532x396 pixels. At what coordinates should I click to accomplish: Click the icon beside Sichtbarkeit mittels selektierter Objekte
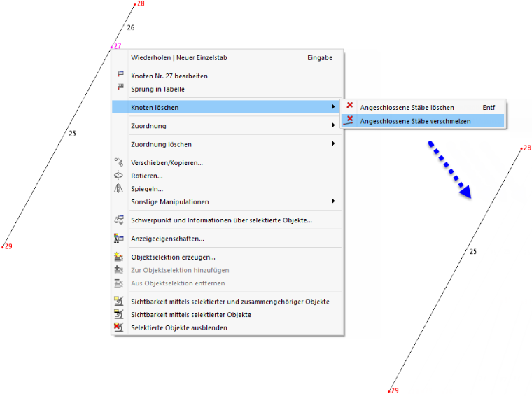(x=119, y=314)
